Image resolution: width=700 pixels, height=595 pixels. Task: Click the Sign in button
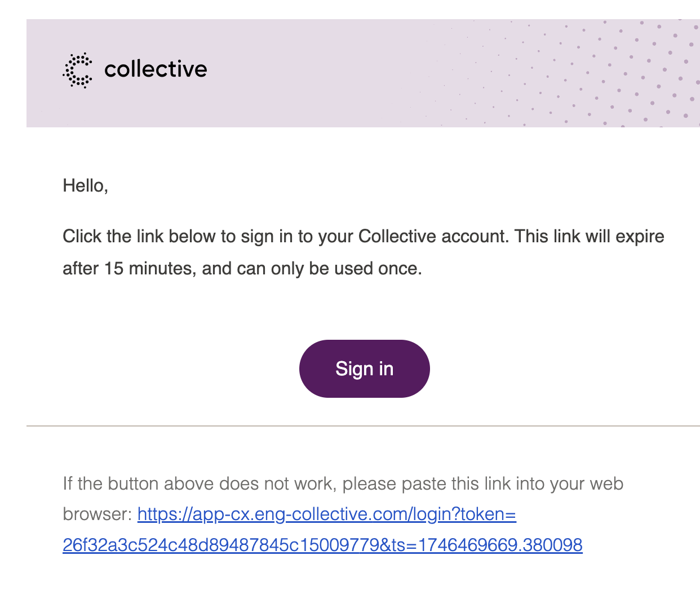[365, 368]
